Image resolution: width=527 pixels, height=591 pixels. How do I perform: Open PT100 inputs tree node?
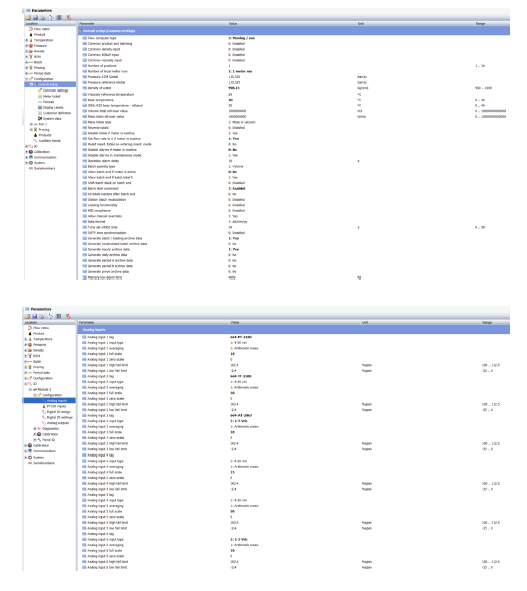point(56,406)
